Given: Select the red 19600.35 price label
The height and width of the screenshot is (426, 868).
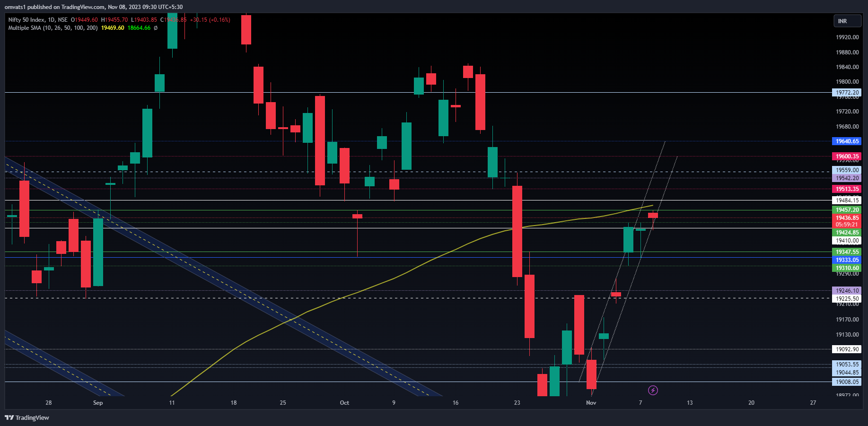Looking at the screenshot, I should point(847,156).
